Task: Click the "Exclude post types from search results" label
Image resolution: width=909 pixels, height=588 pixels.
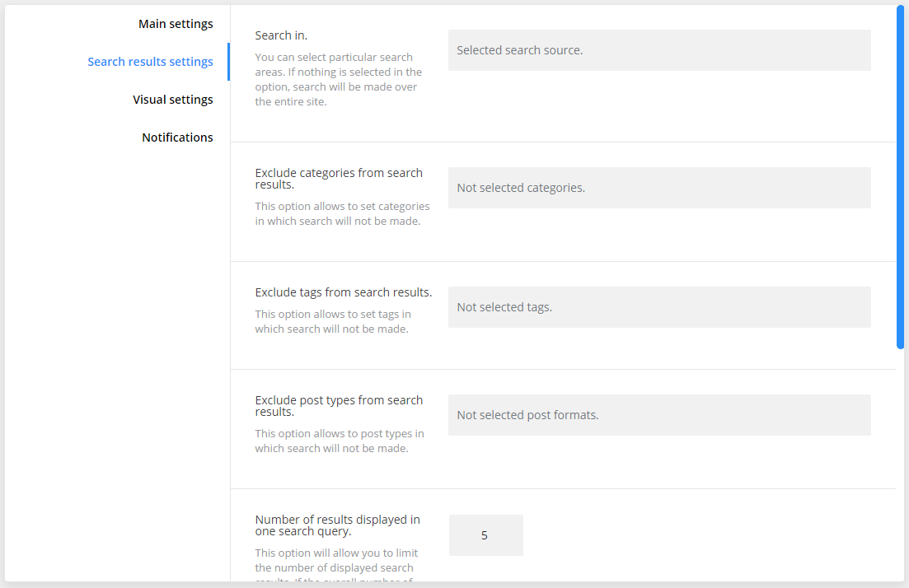Action: (x=339, y=406)
